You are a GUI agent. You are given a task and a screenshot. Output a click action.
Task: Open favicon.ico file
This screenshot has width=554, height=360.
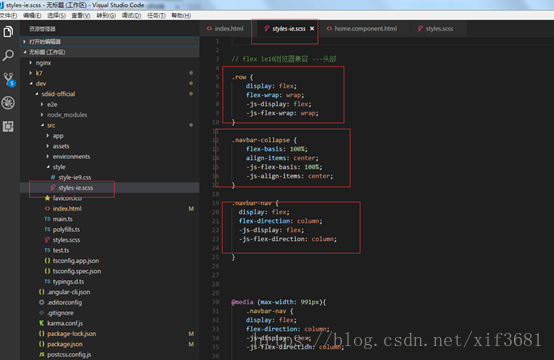pyautogui.click(x=110, y=198)
